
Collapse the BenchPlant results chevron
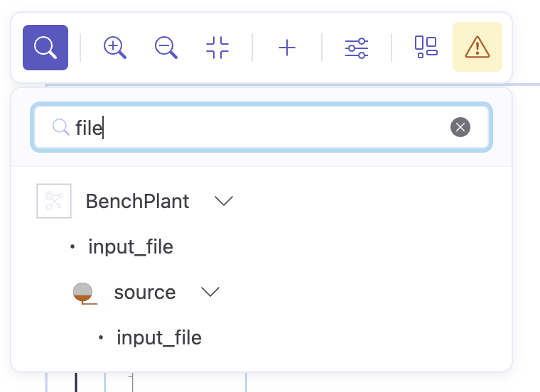coord(224,201)
